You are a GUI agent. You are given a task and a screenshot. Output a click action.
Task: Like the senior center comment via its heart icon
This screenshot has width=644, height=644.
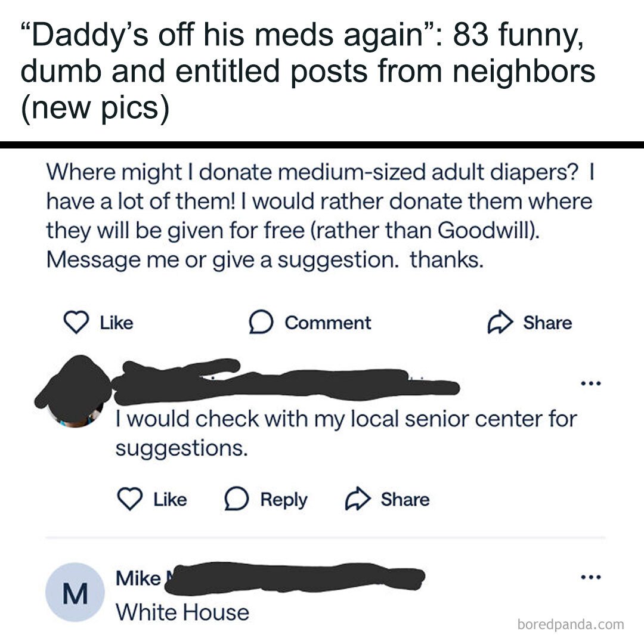coord(129,500)
